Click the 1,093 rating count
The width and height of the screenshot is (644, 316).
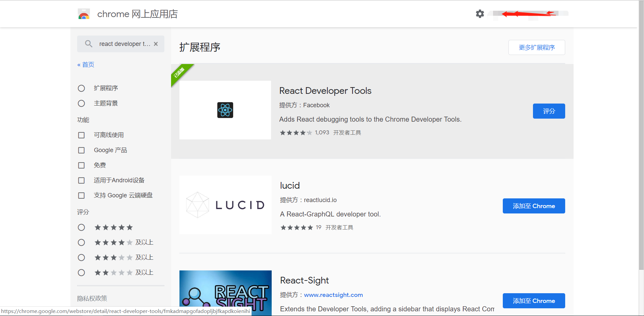[322, 133]
